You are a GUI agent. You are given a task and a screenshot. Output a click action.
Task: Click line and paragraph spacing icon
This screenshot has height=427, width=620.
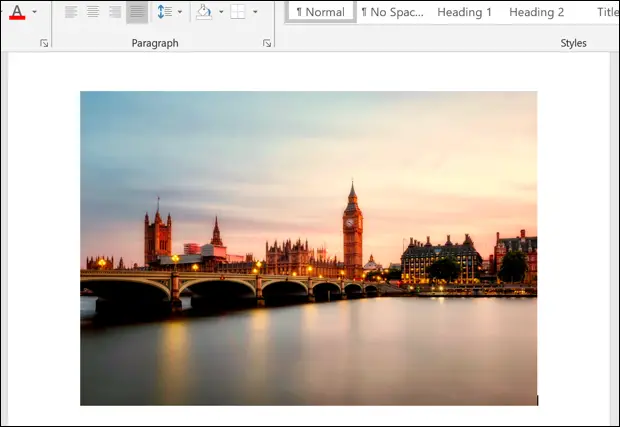tap(164, 12)
